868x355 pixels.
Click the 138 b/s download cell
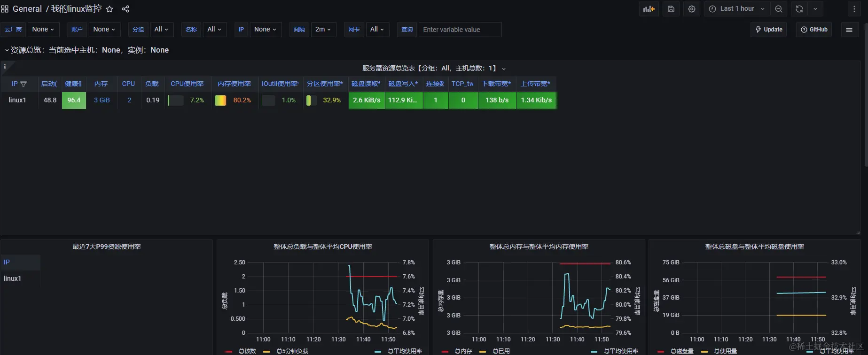(x=497, y=100)
